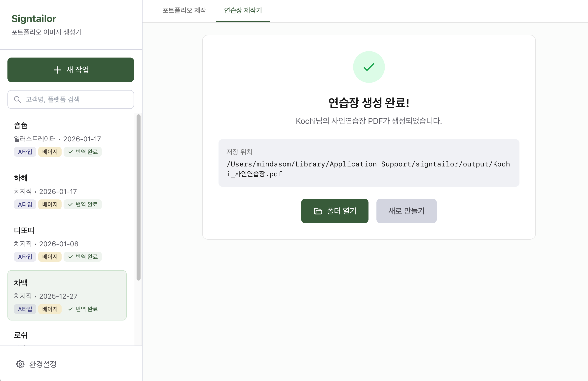This screenshot has width=588, height=381.
Task: Click the checkmark icon in 음색's 번역 완료 badge
Action: point(70,152)
